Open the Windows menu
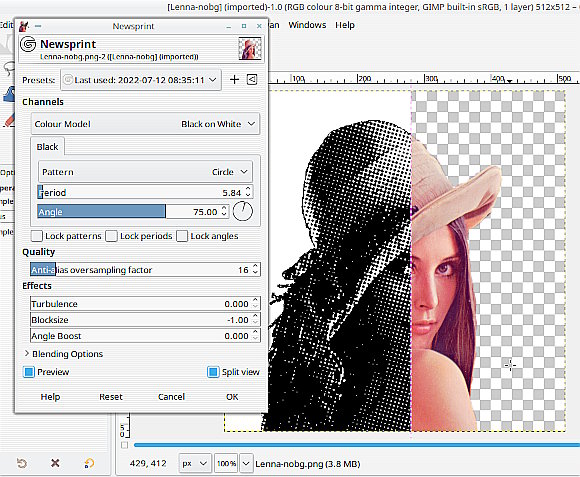The image size is (580, 477). click(307, 25)
